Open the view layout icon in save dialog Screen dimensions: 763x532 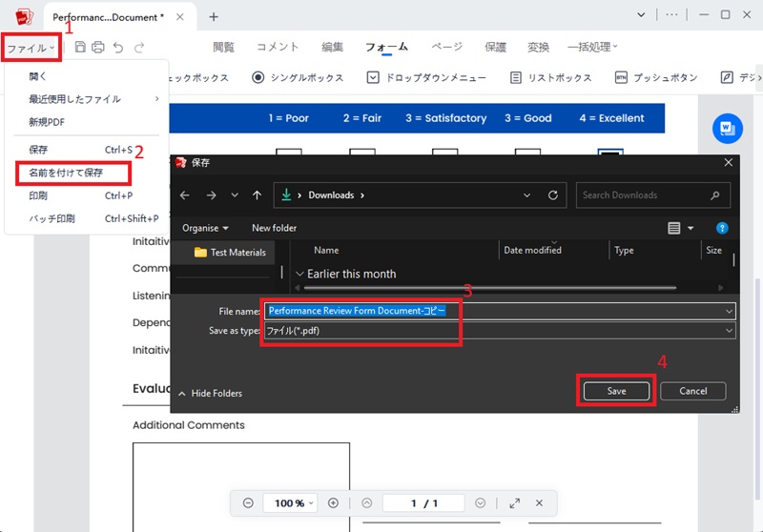tap(674, 228)
